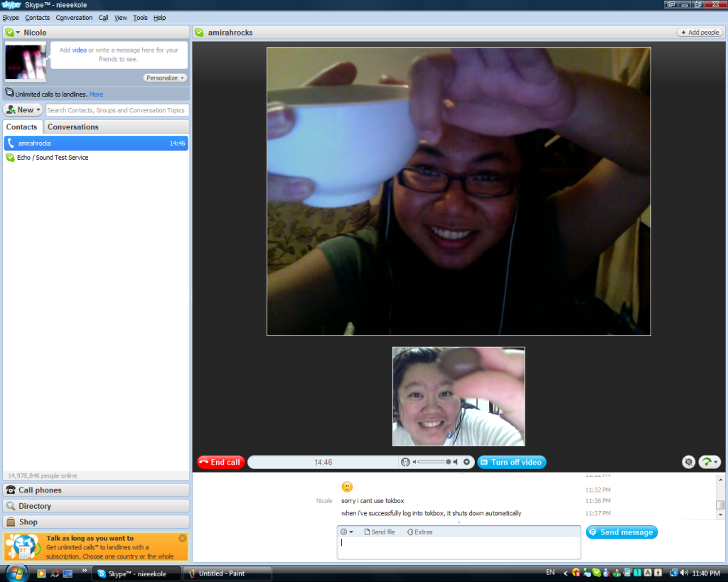The height and width of the screenshot is (582, 728).
Task: End the call with amirahrocks
Action: 220,462
